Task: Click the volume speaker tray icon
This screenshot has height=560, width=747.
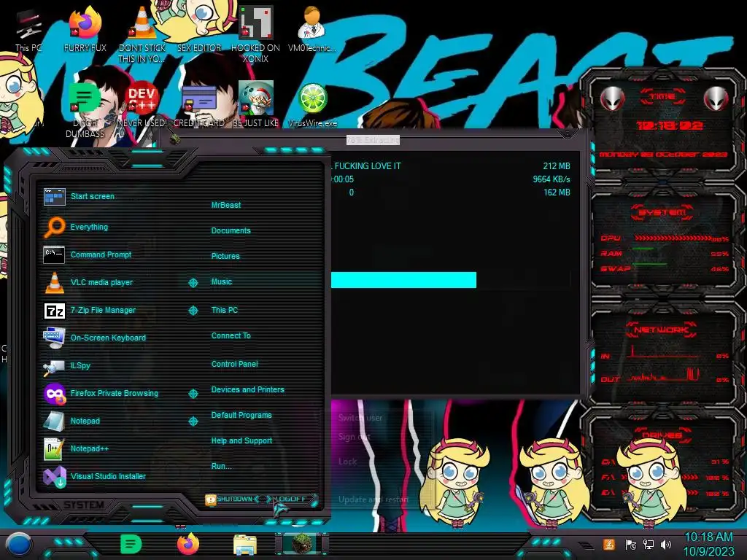Action: coord(666,544)
